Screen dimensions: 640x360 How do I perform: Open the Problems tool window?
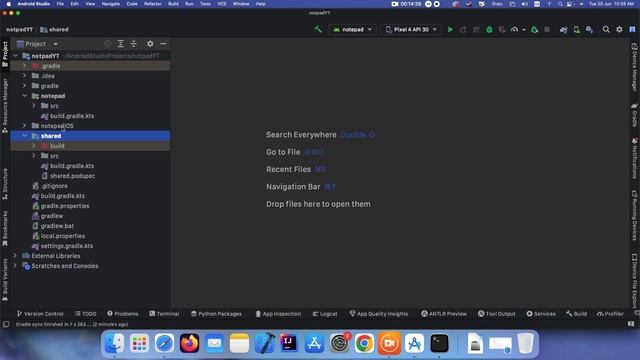[x=123, y=313]
